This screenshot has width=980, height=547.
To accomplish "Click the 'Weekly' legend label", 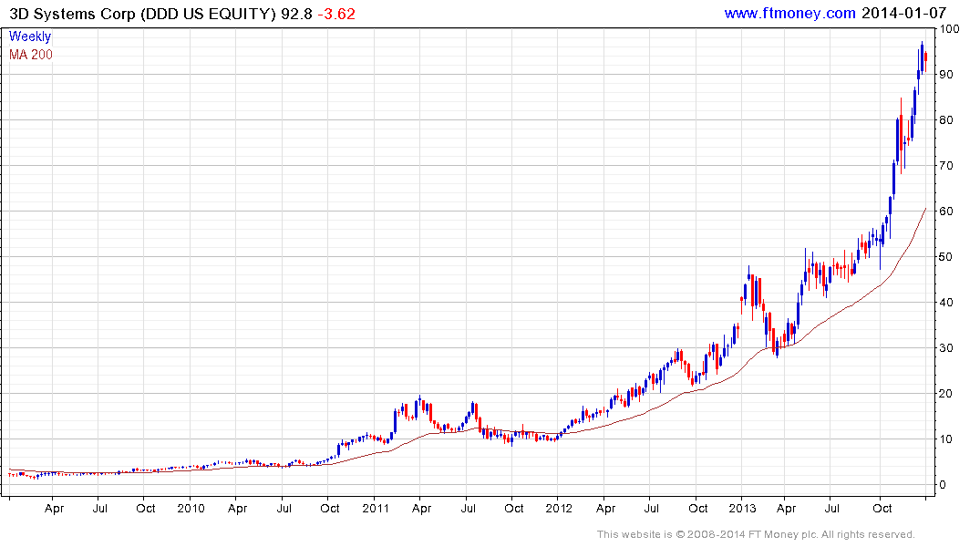I will click(x=30, y=36).
